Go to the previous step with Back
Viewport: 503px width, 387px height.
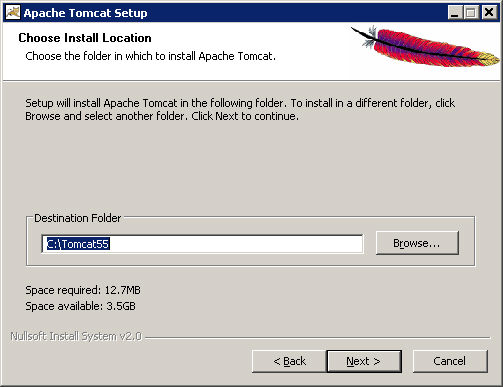click(289, 361)
